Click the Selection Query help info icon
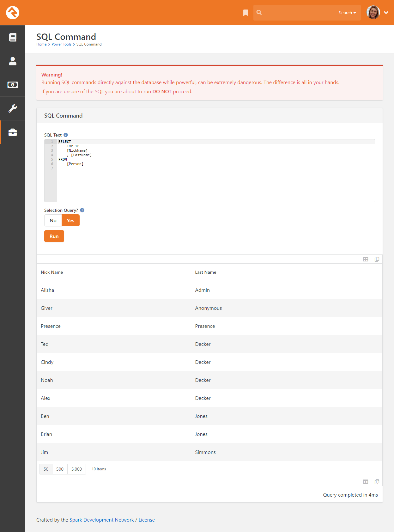 (x=82, y=210)
